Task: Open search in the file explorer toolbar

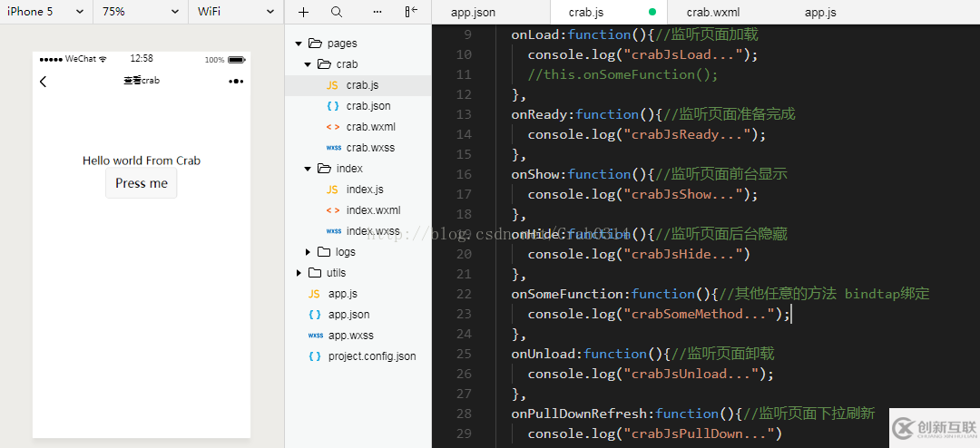Action: click(x=337, y=12)
